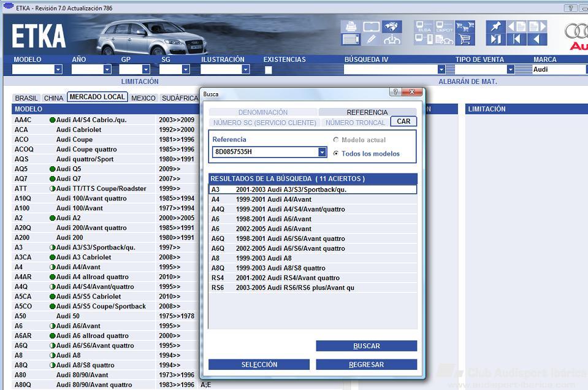Click the REGRESAR button

[366, 364]
